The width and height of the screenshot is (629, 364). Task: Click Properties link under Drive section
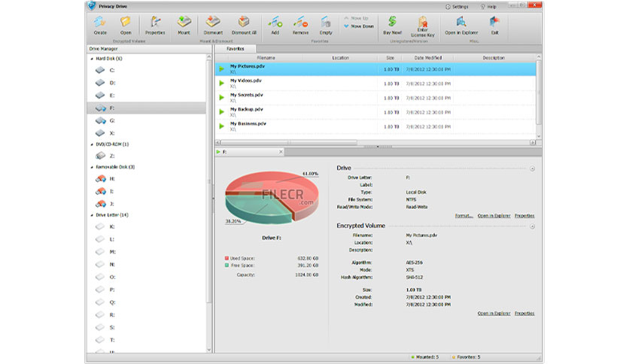point(524,216)
